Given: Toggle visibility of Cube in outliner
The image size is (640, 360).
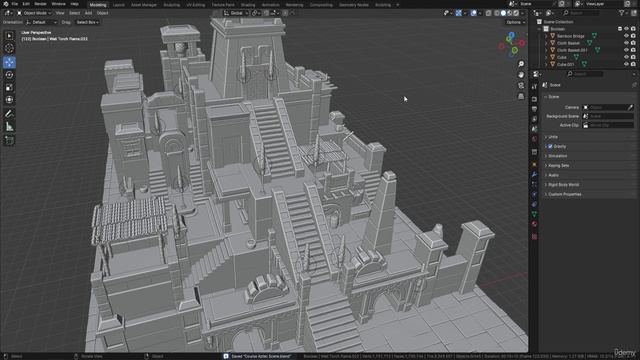Looking at the screenshot, I should point(626,57).
